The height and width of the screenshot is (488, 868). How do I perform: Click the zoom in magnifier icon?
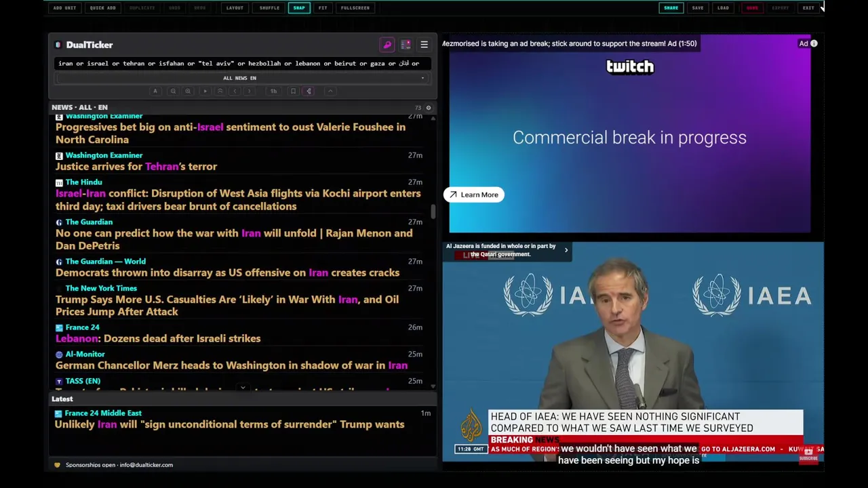pyautogui.click(x=188, y=91)
